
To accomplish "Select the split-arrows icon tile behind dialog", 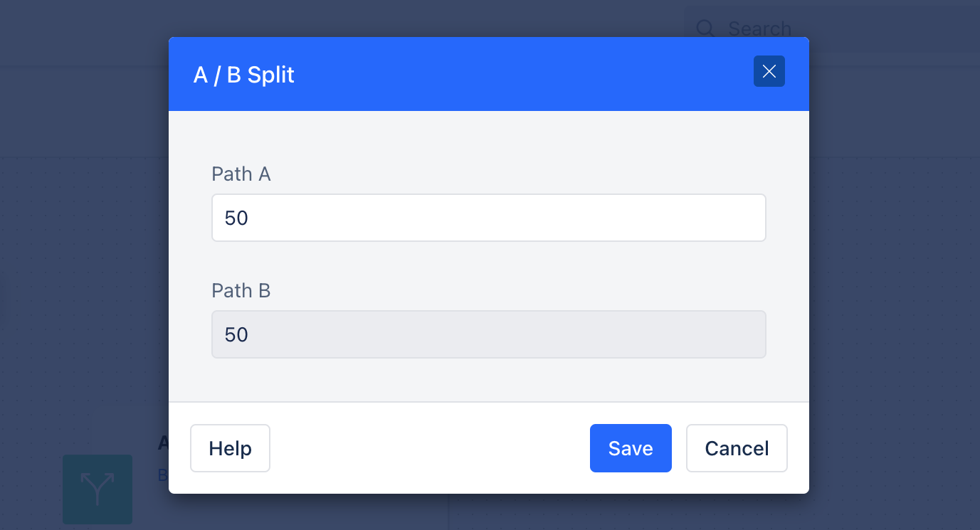I will 98,489.
